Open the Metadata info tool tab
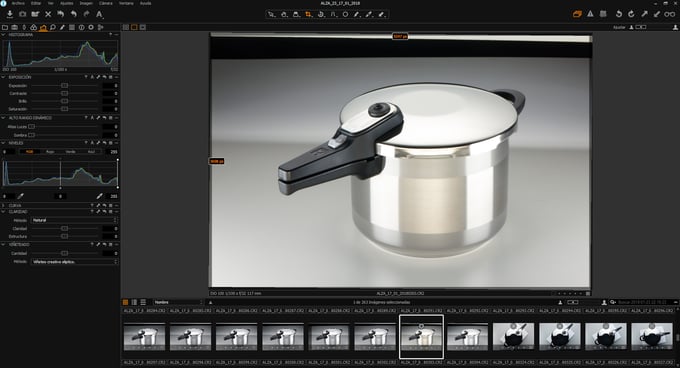Image resolution: width=680 pixels, height=368 pixels. (x=82, y=27)
